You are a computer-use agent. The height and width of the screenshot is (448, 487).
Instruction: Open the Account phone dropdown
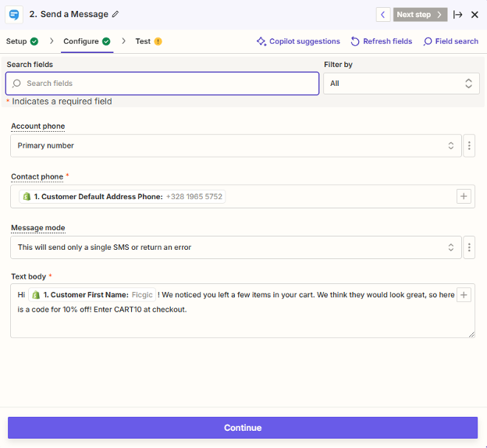pyautogui.click(x=236, y=146)
